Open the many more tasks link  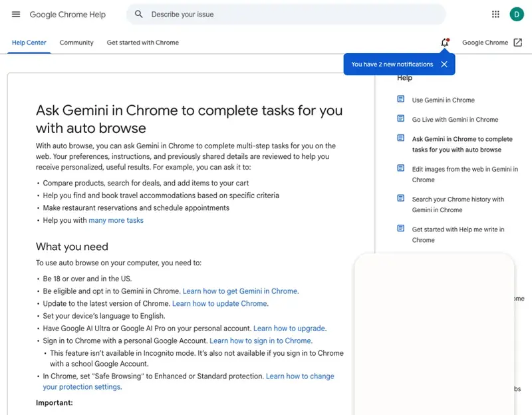116,220
